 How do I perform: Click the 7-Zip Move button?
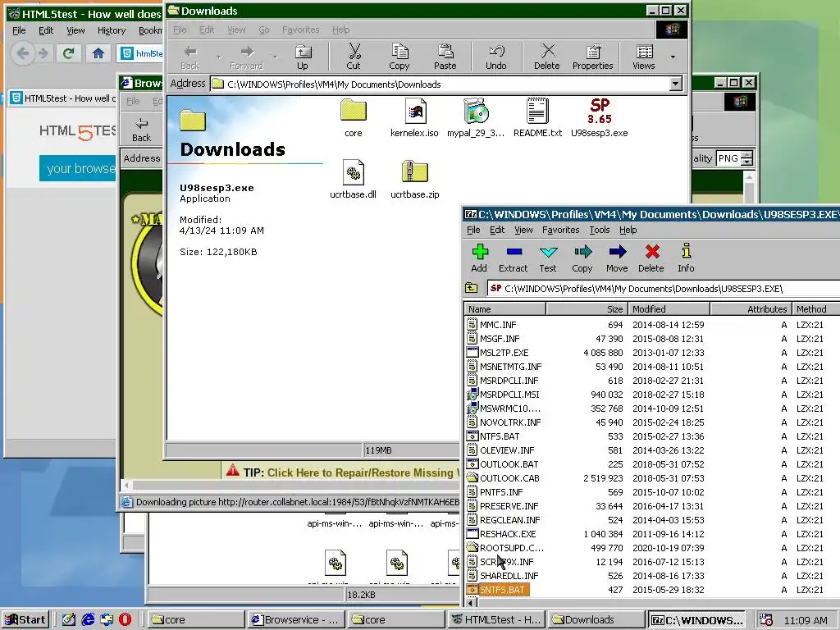pyautogui.click(x=617, y=258)
